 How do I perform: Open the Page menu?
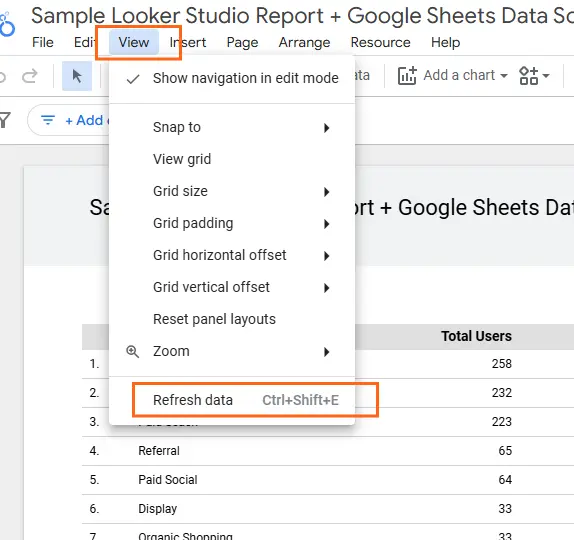point(242,42)
